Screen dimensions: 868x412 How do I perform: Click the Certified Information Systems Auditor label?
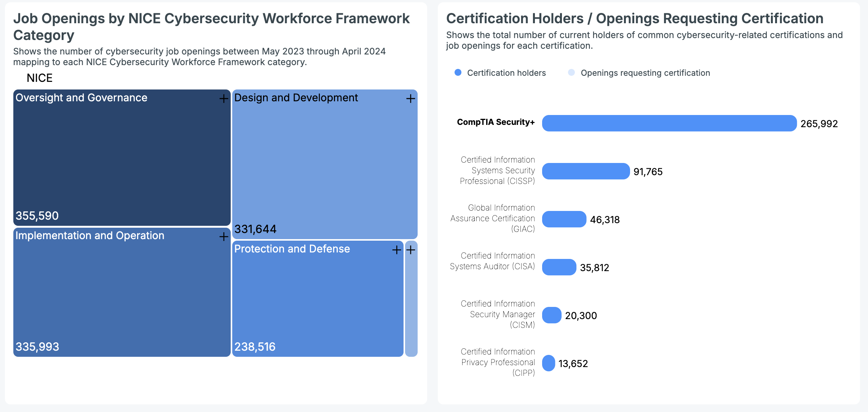[x=492, y=261]
